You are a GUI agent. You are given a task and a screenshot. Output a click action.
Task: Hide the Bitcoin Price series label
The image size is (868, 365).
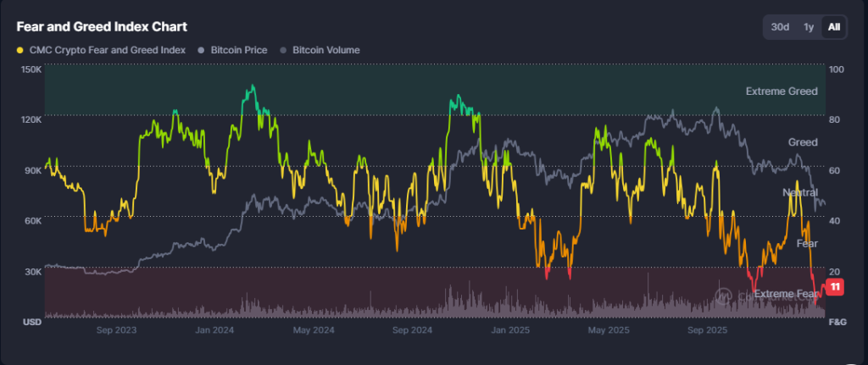tap(237, 51)
